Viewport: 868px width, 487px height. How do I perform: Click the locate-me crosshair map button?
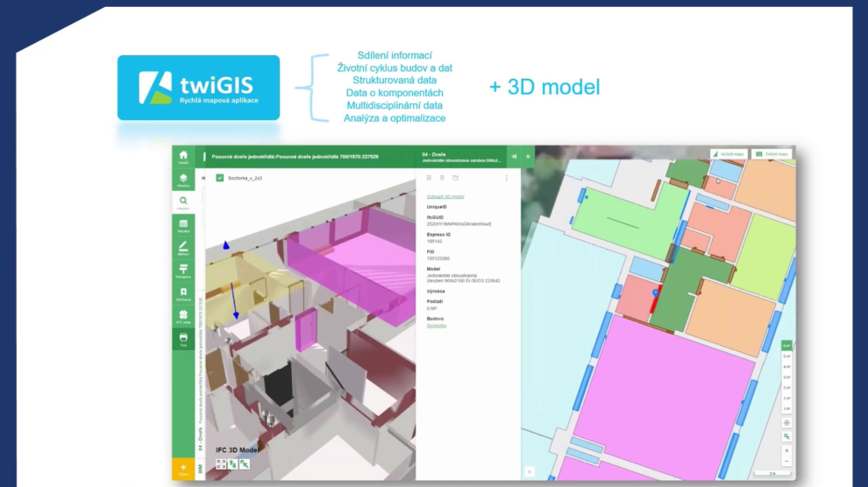coord(786,423)
